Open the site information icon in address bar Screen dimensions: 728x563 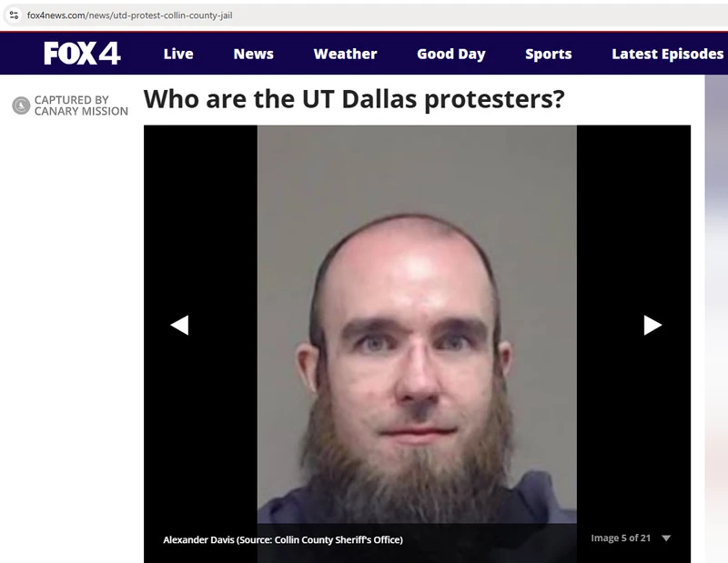pos(14,15)
